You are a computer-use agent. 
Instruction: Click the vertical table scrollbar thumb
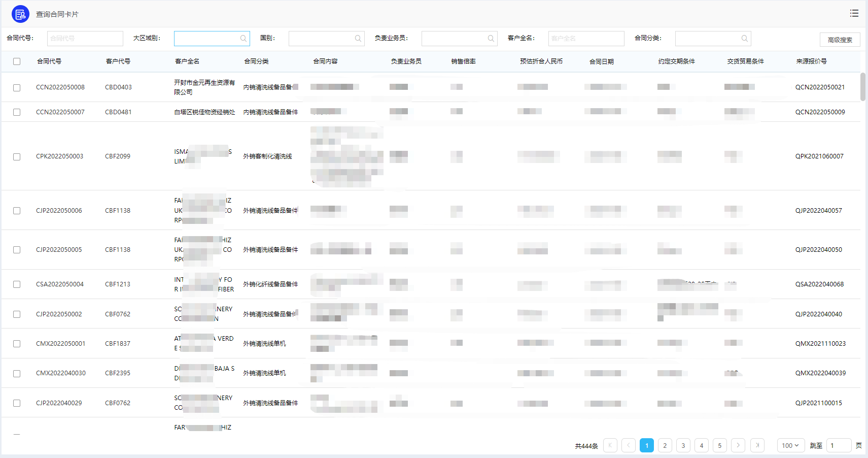[x=863, y=87]
